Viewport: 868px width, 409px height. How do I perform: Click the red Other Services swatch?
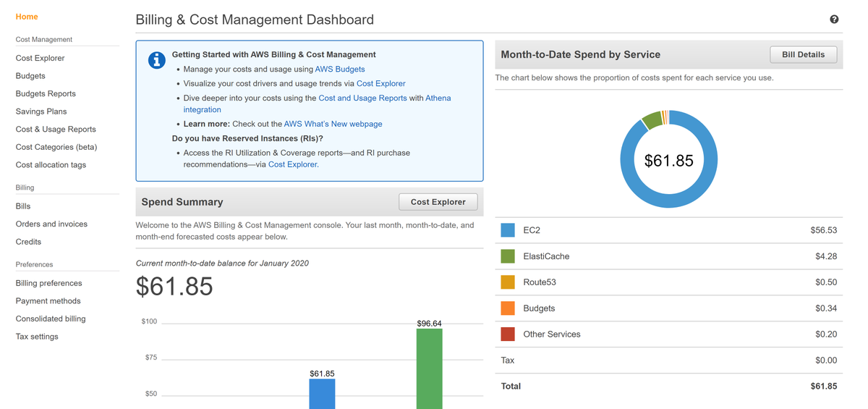point(508,334)
